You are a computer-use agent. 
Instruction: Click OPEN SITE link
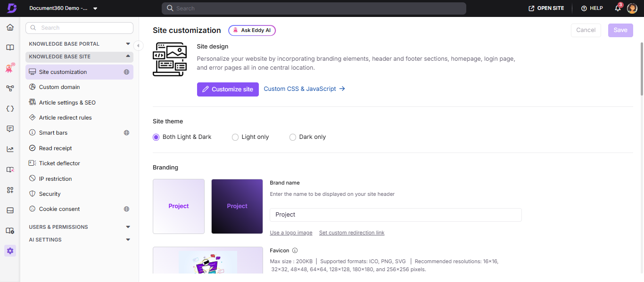546,8
